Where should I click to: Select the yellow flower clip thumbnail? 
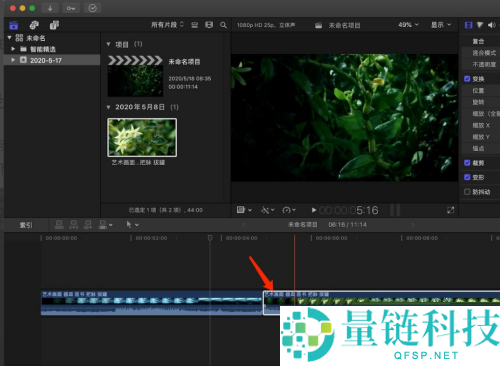pyautogui.click(x=142, y=137)
